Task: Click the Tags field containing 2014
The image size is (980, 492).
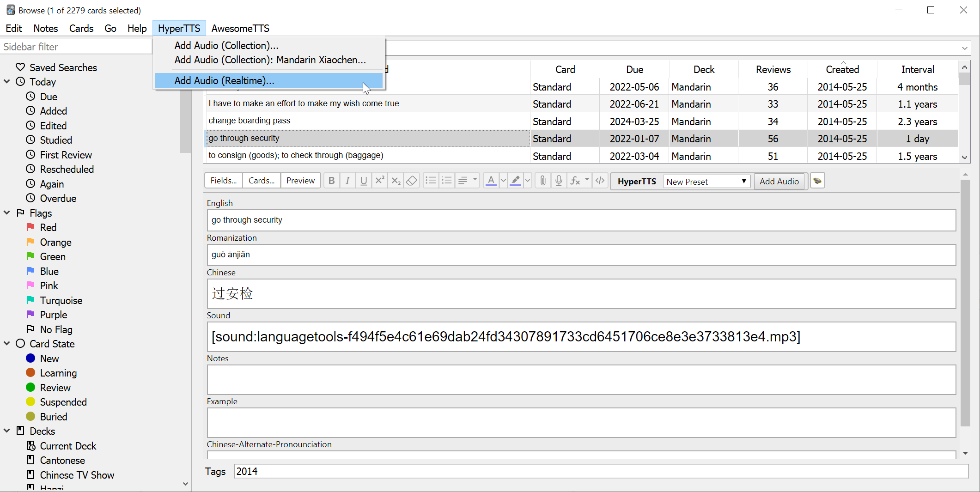Action: click(x=601, y=471)
